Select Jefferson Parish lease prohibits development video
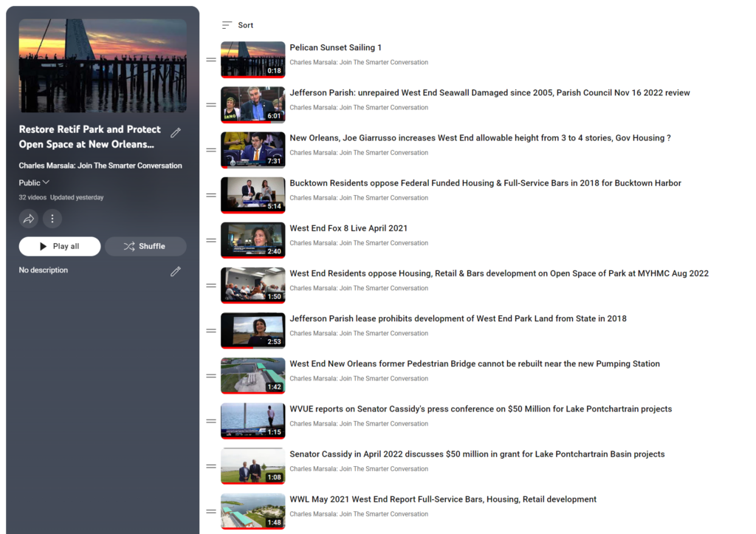 (458, 318)
